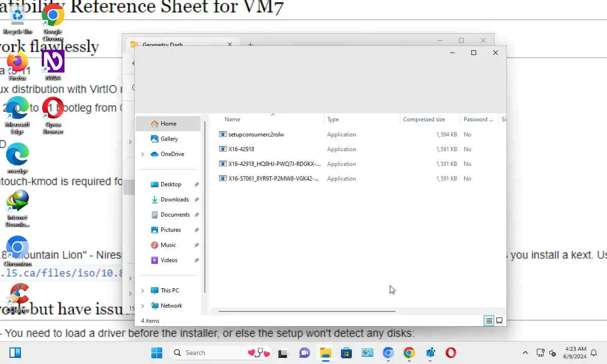Open the Chat app on the taskbar
607x364 pixels.
(x=304, y=353)
